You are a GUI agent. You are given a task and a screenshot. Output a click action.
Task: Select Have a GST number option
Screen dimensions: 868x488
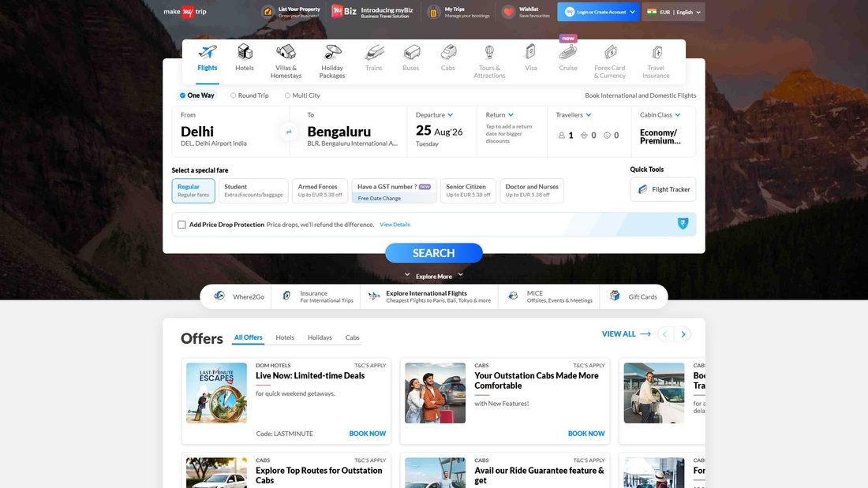[x=394, y=190]
